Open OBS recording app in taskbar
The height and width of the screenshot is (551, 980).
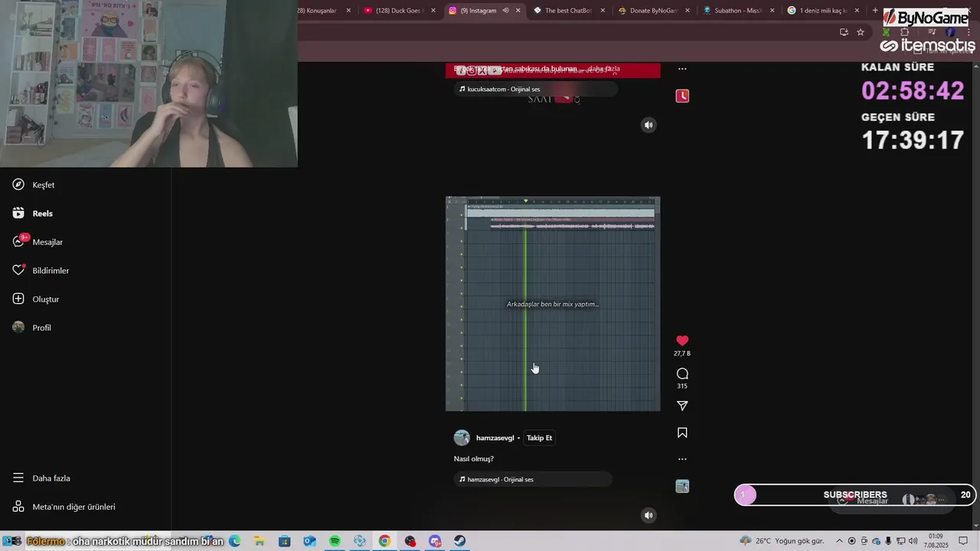[x=410, y=541]
